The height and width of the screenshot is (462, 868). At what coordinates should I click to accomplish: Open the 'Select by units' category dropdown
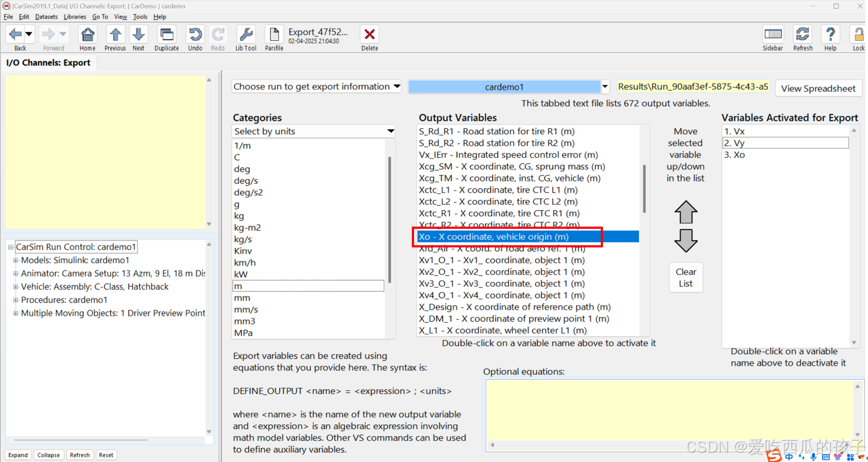[x=314, y=131]
